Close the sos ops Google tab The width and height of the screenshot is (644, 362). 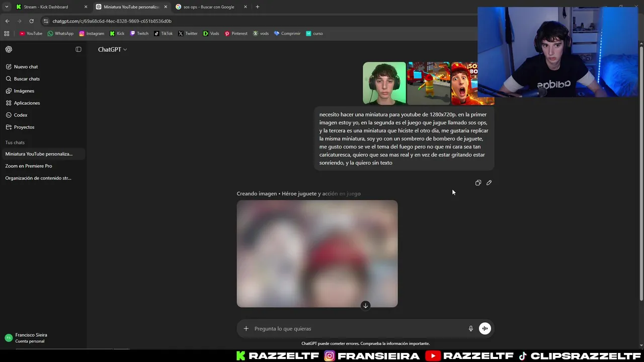[x=246, y=7]
